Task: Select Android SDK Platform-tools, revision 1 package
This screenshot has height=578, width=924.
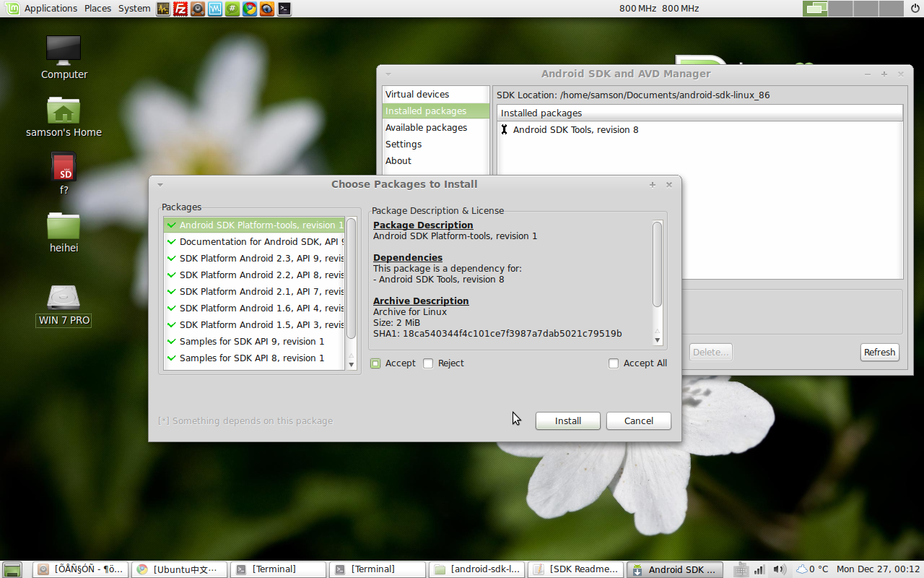Action: (254, 225)
